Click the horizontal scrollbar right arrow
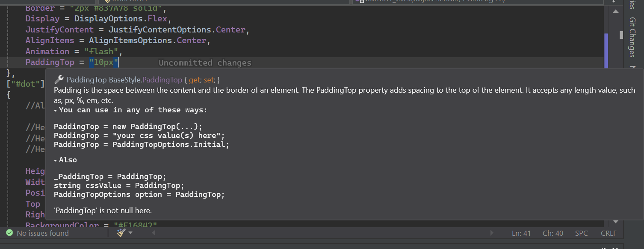This screenshot has width=644, height=249. [x=492, y=233]
